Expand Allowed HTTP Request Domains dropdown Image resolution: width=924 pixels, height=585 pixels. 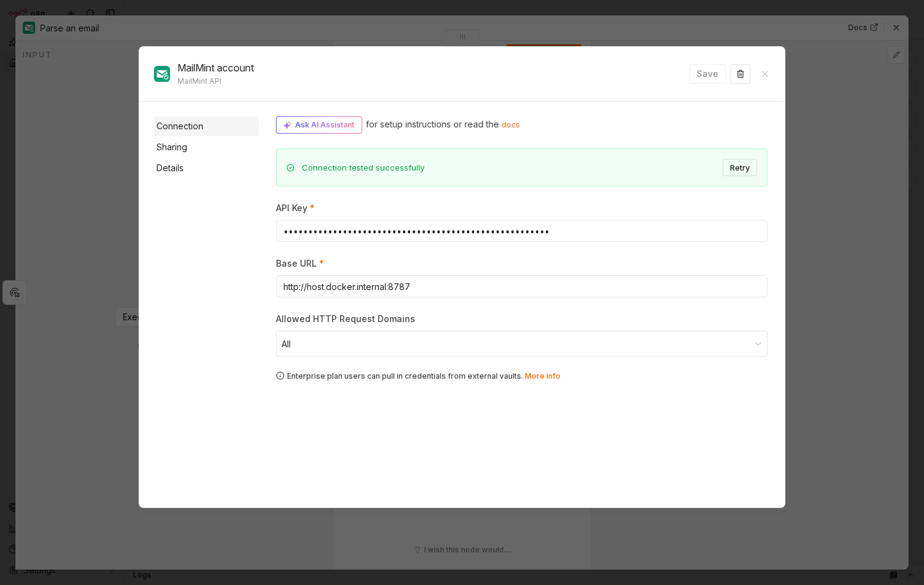[522, 344]
